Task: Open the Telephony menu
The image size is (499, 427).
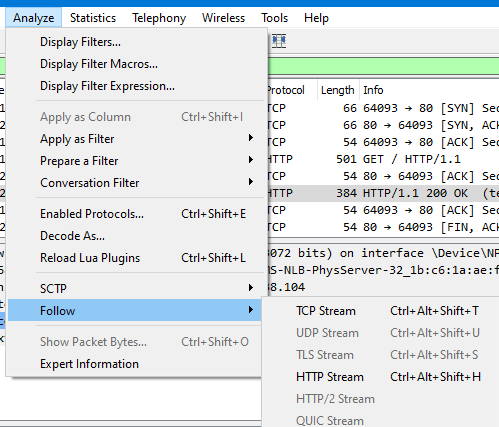Action: [159, 18]
